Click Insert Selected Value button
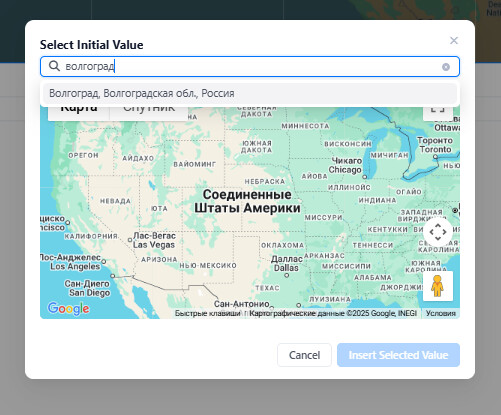Screen dimensions: 501x415 point(398,355)
